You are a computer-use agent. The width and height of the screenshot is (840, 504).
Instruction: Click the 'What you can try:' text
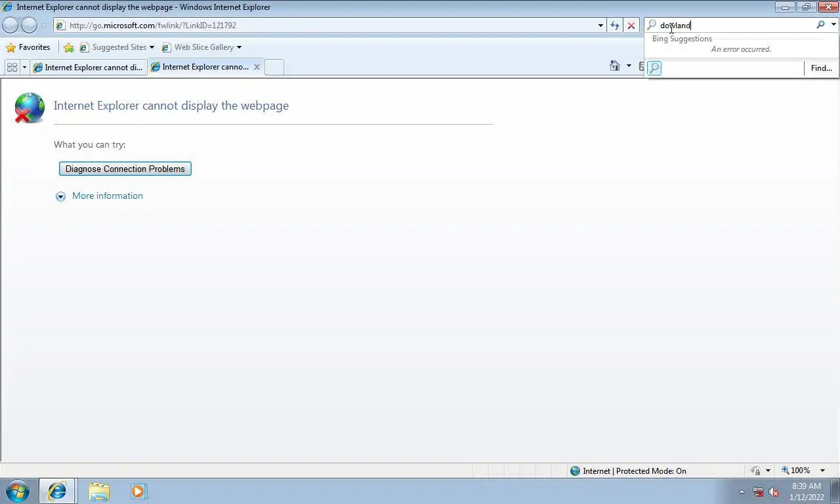click(x=89, y=144)
